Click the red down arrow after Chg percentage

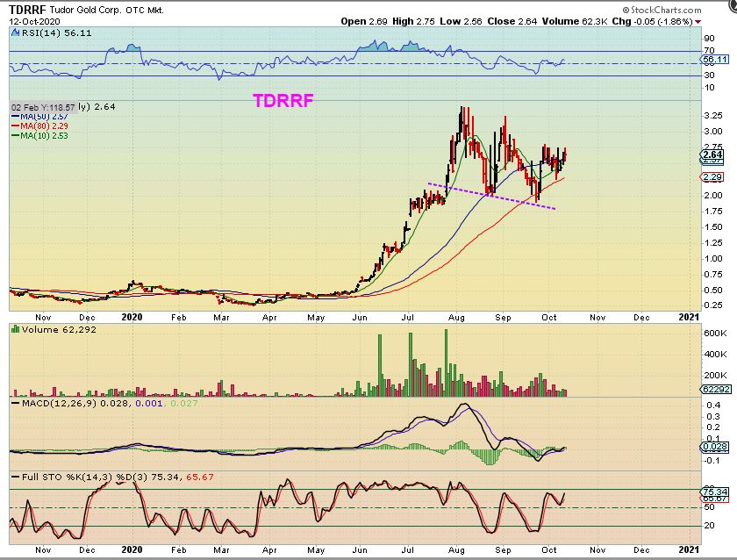pyautogui.click(x=698, y=22)
